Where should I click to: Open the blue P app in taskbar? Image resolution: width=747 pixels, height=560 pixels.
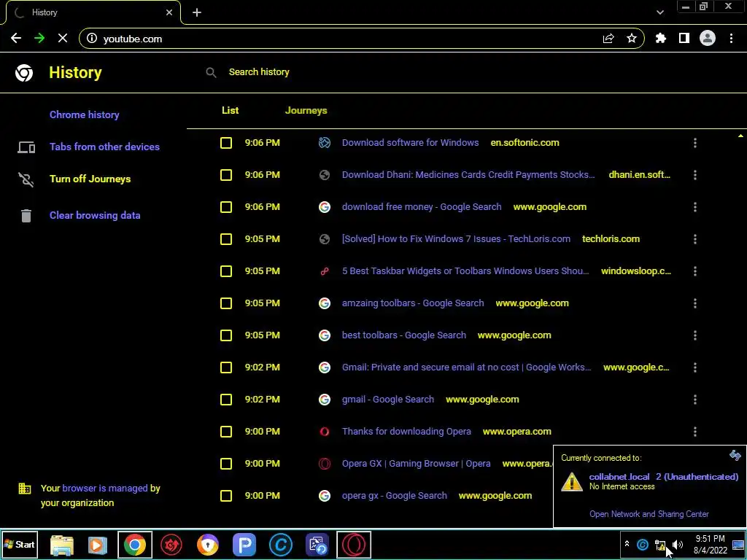[244, 545]
